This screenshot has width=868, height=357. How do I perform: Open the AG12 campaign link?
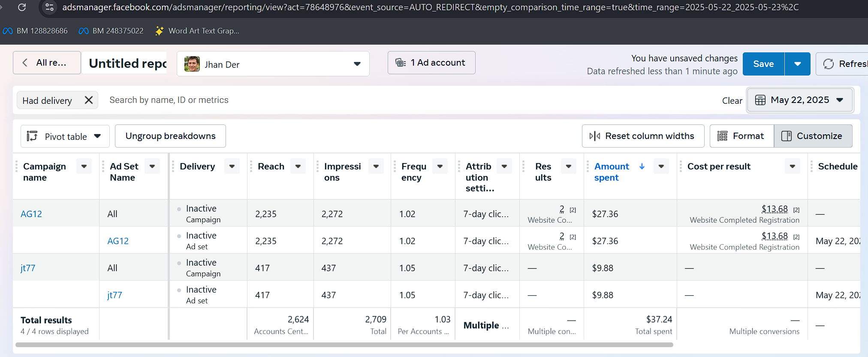(31, 214)
